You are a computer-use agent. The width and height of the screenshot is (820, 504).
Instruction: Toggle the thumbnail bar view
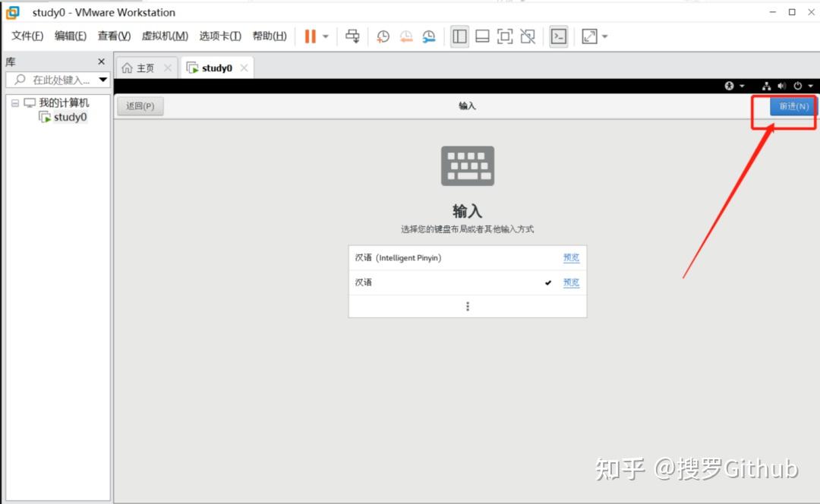click(x=482, y=36)
